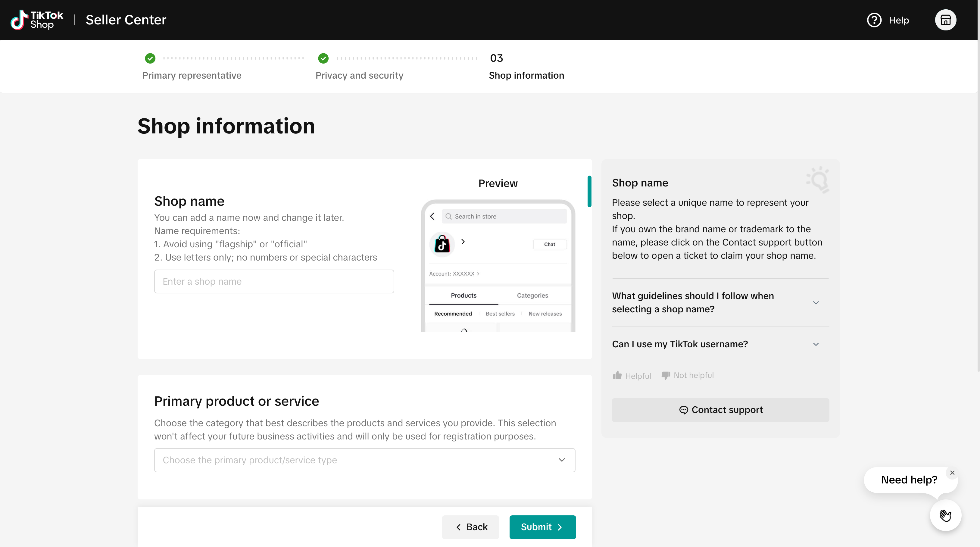Toggle Not helpful feedback for Shop name tip

pos(688,375)
